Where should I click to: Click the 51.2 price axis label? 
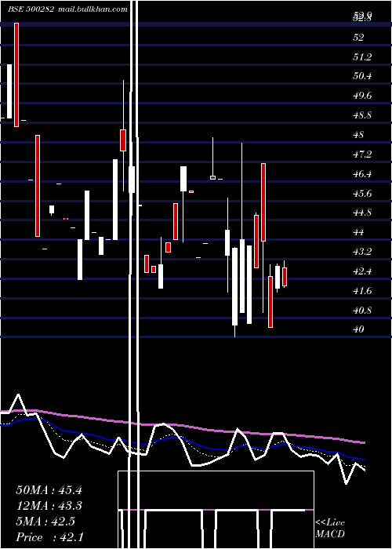click(362, 56)
